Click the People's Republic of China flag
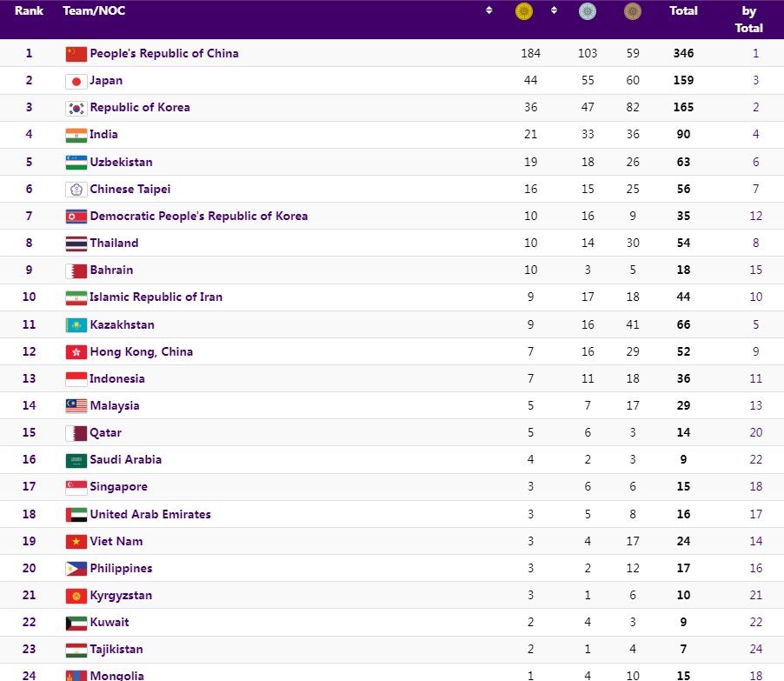 click(76, 54)
